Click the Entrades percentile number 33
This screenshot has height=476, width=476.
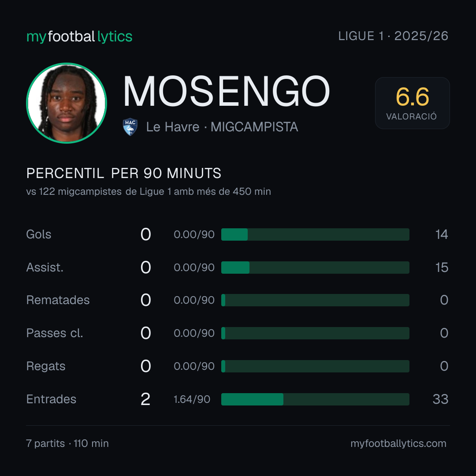coord(440,399)
